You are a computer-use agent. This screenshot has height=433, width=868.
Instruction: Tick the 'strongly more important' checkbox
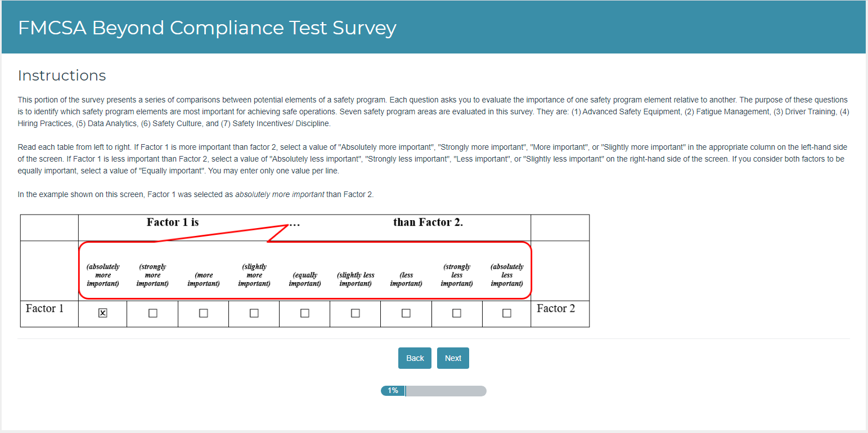[x=153, y=313]
